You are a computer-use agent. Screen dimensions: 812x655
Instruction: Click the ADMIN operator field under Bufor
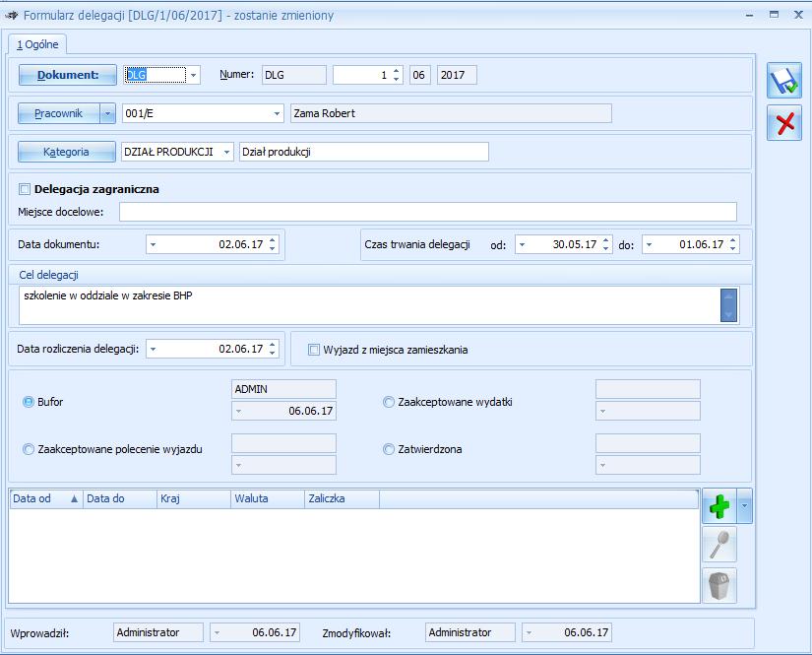(x=283, y=389)
